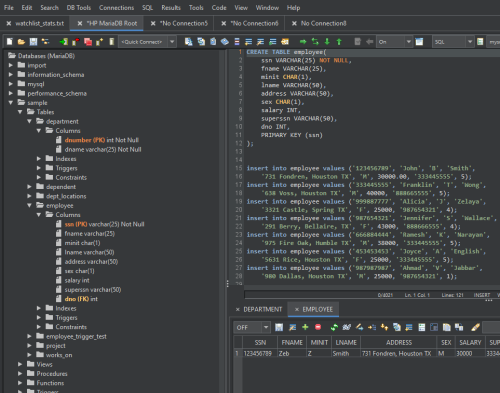The width and height of the screenshot is (500, 393).
Task: Refresh results with green circular arrows
Action: (334, 327)
